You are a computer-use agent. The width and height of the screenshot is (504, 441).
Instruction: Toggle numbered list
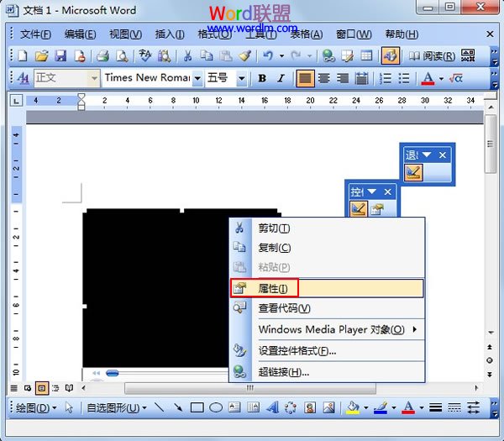point(385,78)
